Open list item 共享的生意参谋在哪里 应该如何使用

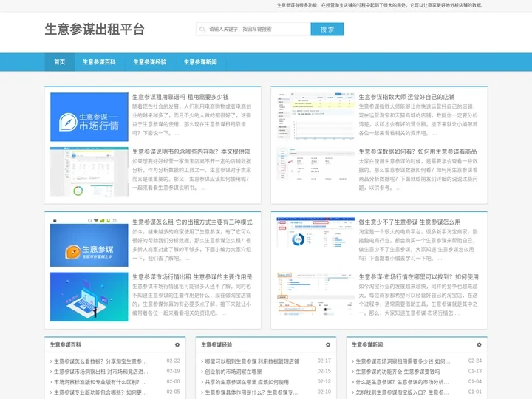pyautogui.click(x=247, y=382)
